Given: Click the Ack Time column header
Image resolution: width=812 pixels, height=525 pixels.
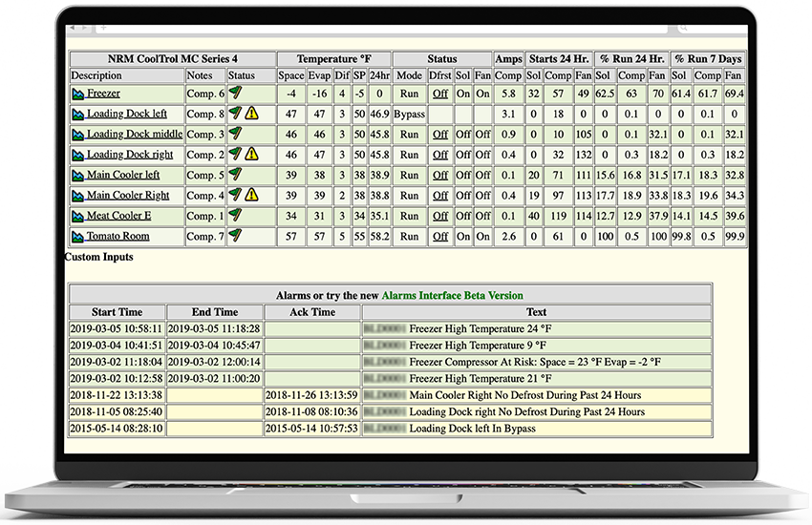Looking at the screenshot, I should tap(312, 312).
